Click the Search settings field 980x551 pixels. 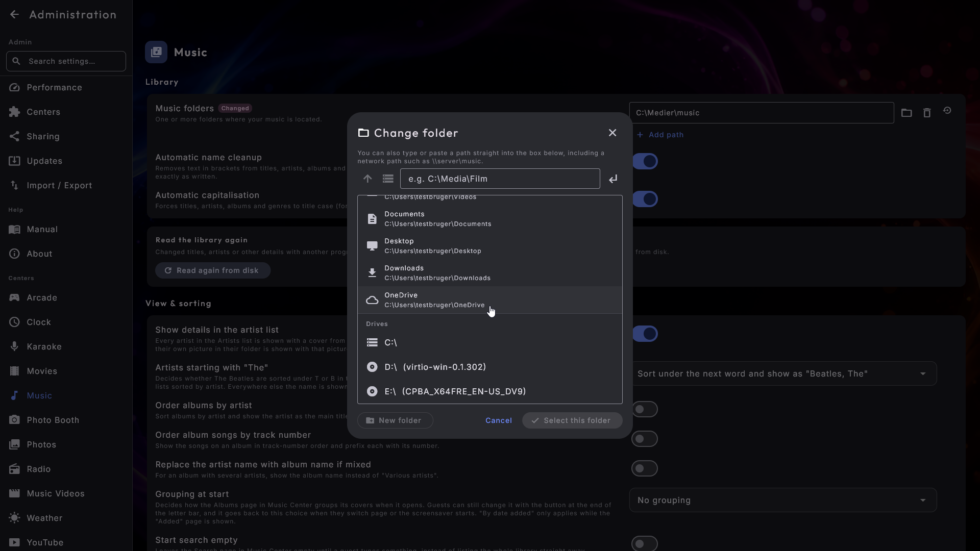(66, 61)
